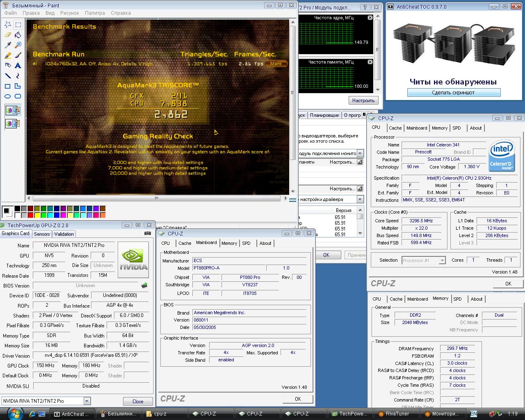The height and width of the screenshot is (420, 525).
Task: Choose the Fill With Color bucket tool
Action: click(18, 35)
